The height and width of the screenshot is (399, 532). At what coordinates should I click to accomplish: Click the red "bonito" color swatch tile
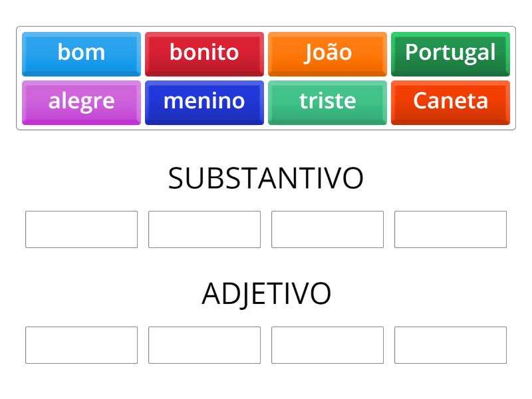coord(204,53)
